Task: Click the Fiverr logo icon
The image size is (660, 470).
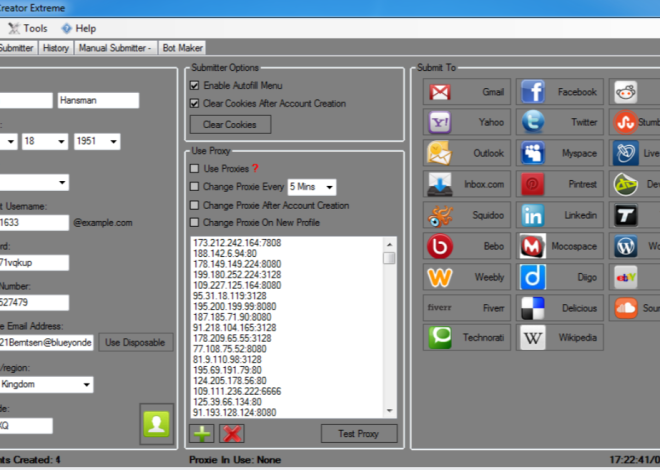Action: tap(440, 308)
